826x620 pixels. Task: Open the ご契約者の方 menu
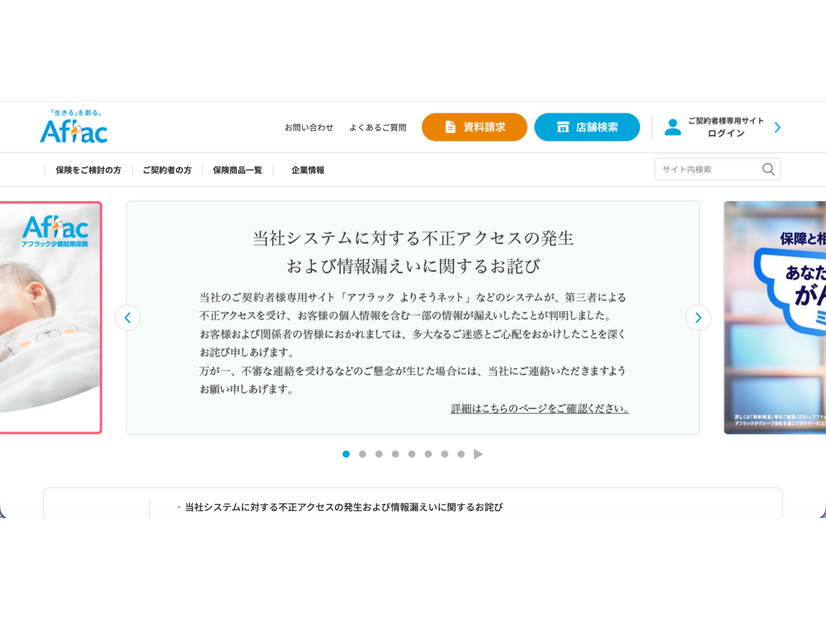pos(167,170)
